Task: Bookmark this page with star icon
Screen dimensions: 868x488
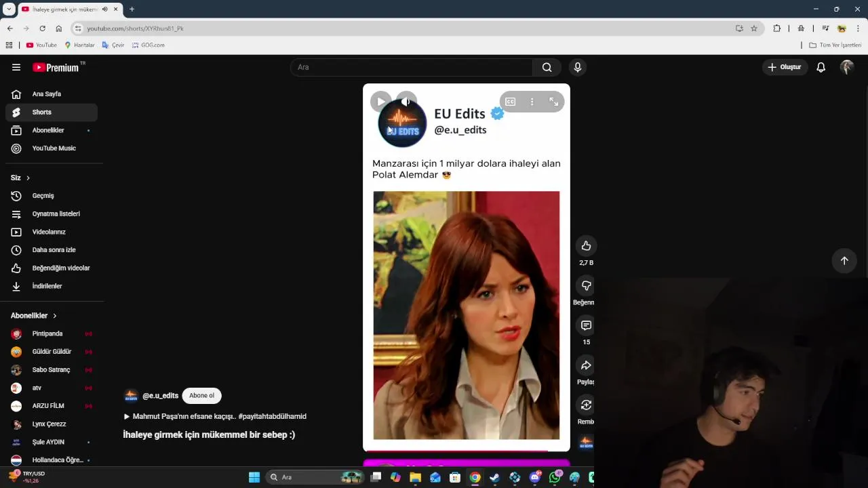Action: (754, 28)
